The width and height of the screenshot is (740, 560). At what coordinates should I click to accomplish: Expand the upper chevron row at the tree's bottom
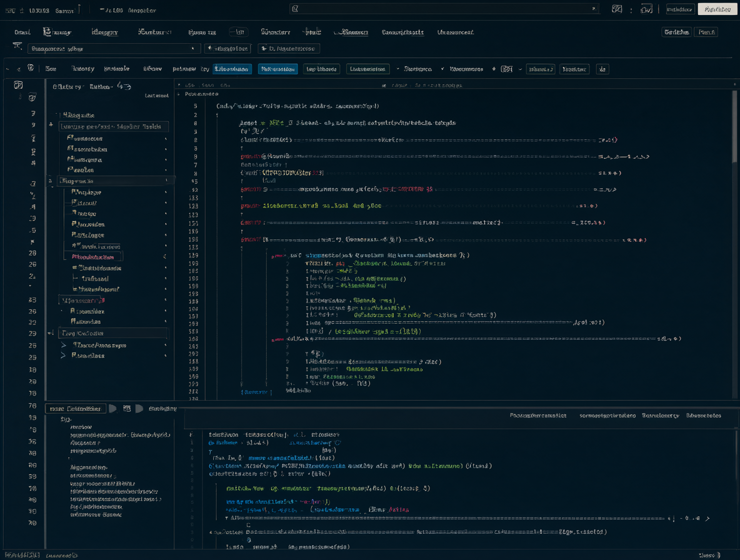pos(63,345)
